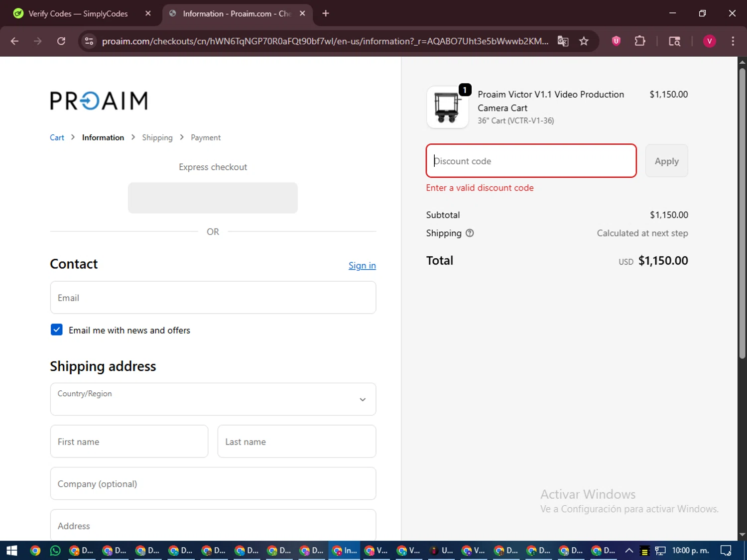
Task: Open pinned Chrome in the taskbar
Action: (35, 551)
